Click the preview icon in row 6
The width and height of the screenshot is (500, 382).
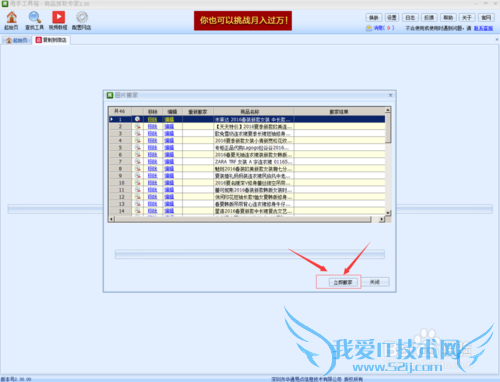pos(137,155)
